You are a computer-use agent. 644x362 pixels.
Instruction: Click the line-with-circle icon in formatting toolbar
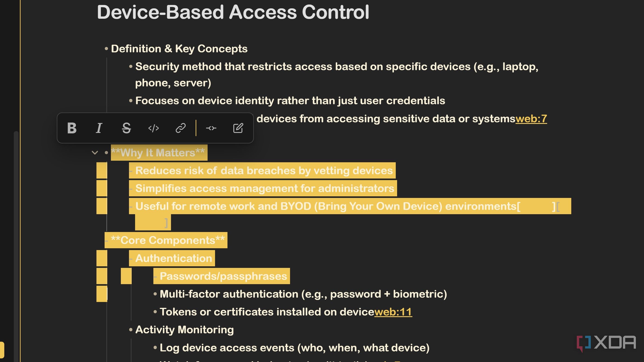click(211, 128)
